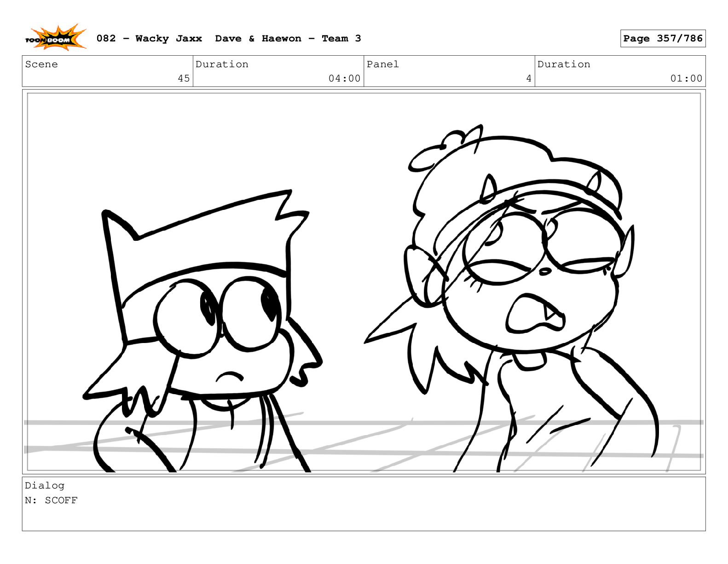Screen dimensions: 728x564
Task: Select panel number '4'
Action: 529,79
